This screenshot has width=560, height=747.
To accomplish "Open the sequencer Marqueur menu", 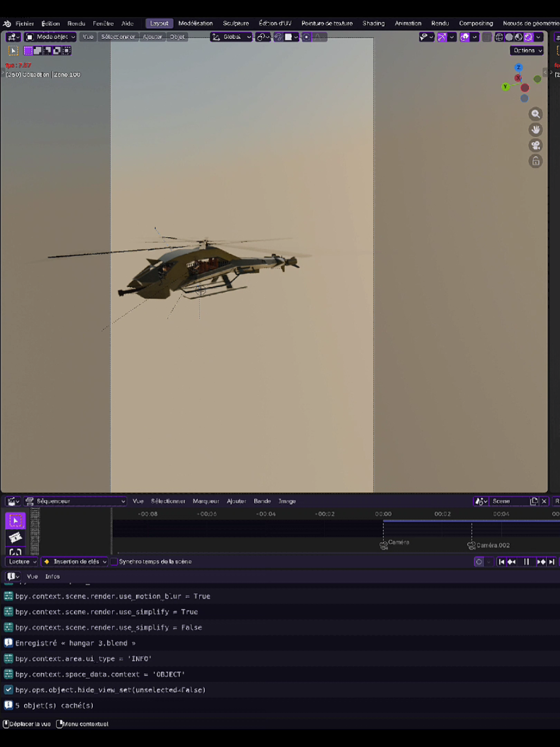I will coord(206,501).
